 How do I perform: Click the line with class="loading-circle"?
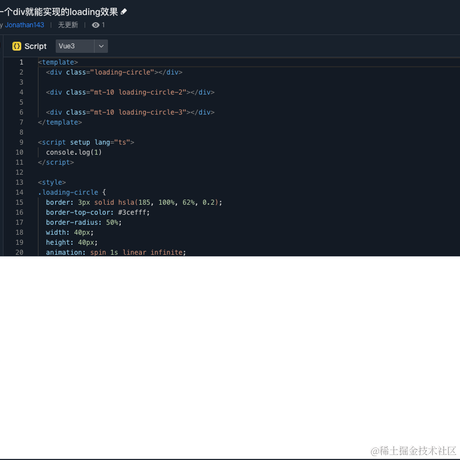click(114, 72)
